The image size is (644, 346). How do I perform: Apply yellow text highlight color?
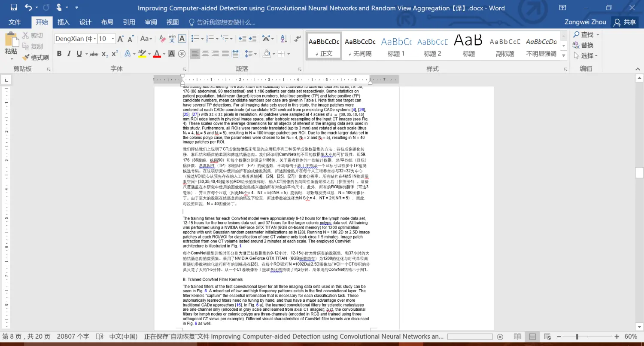pyautogui.click(x=142, y=54)
